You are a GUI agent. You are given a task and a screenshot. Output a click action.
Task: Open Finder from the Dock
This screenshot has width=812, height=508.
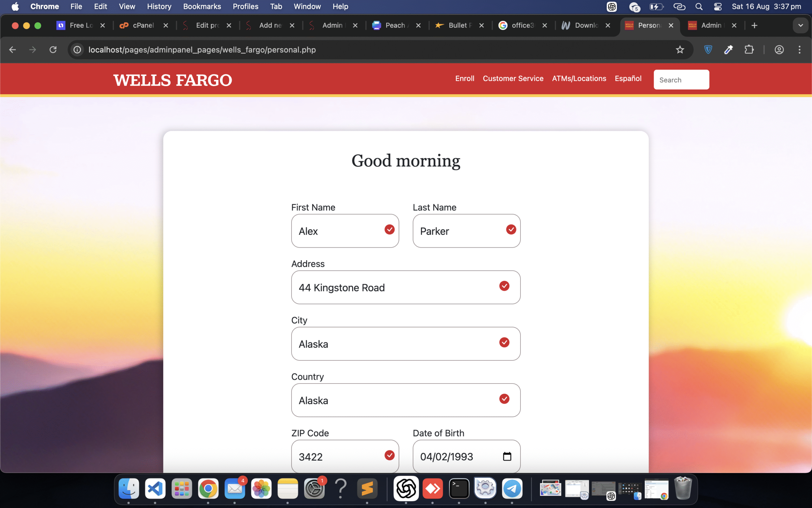(x=129, y=488)
